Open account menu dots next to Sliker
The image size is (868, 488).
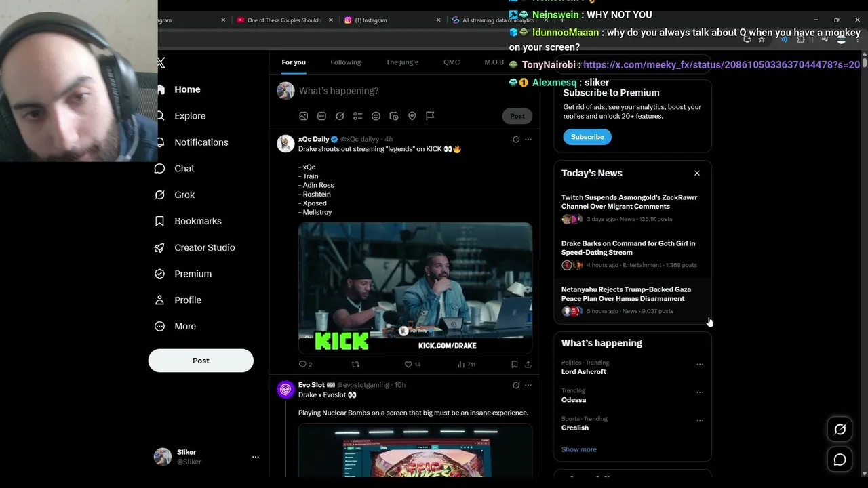[256, 457]
